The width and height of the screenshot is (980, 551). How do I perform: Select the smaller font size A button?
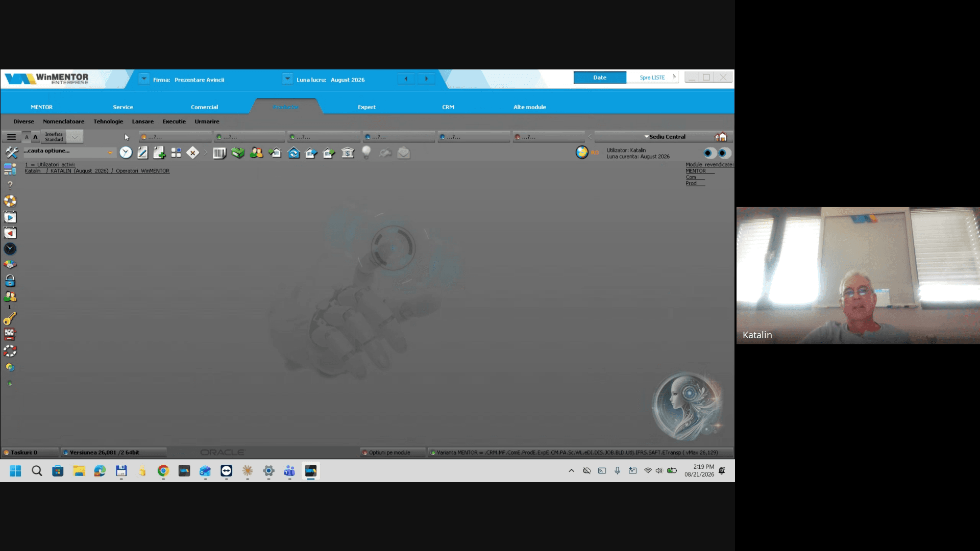coord(27,137)
